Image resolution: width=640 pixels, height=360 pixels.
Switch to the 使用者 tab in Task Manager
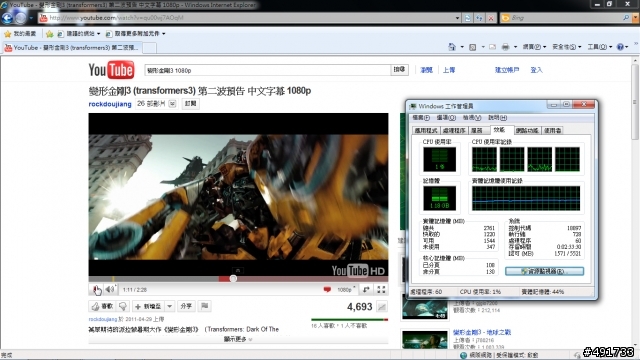coord(552,131)
